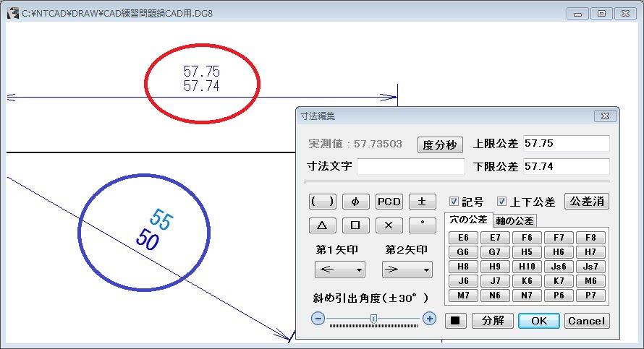Close the 寸法編集 dialog

click(605, 116)
